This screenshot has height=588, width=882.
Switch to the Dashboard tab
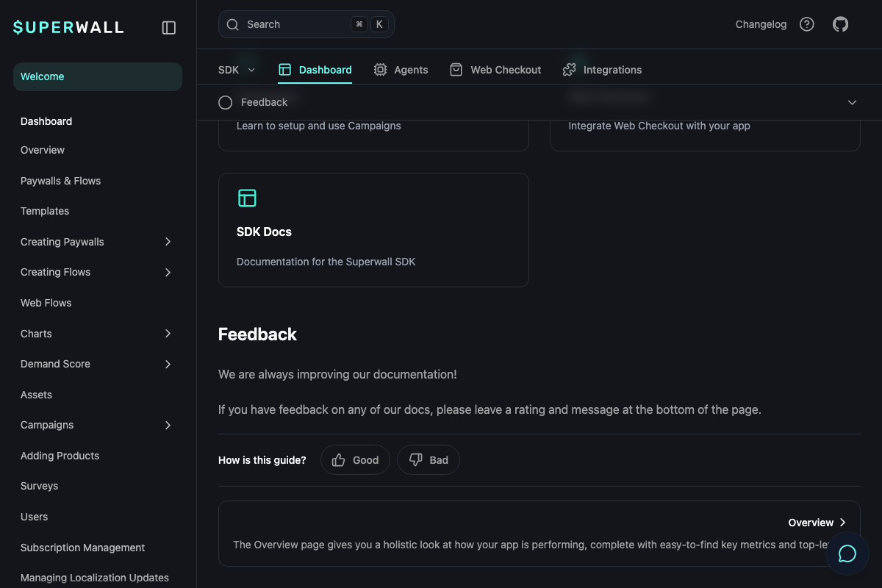tap(315, 70)
